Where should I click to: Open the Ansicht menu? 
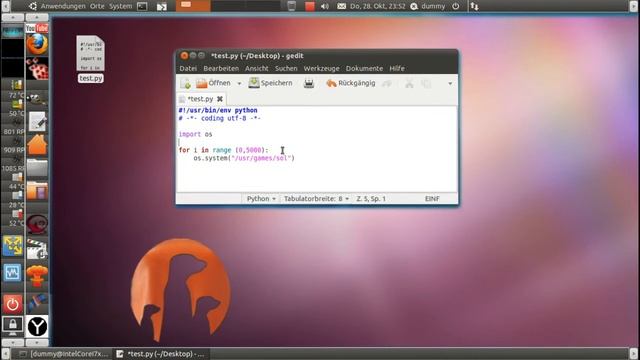click(257, 69)
